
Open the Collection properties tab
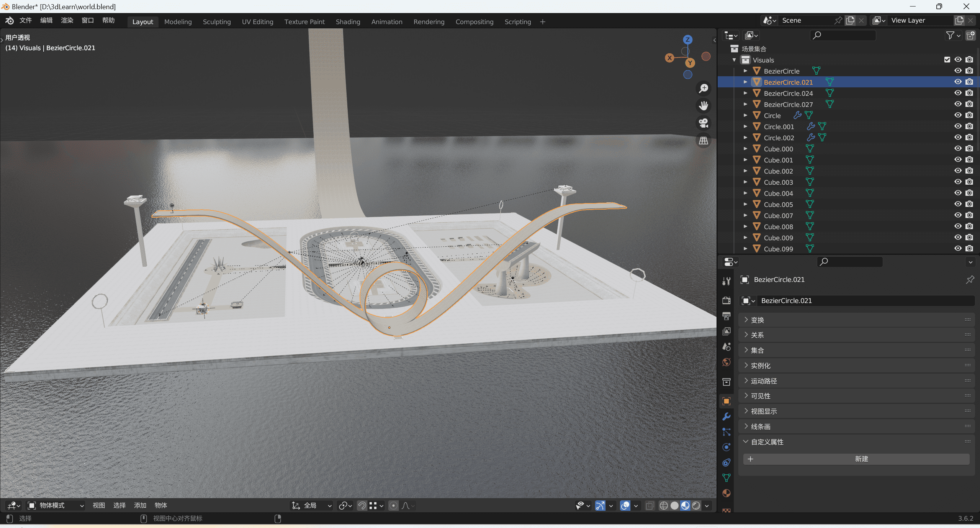point(726,382)
